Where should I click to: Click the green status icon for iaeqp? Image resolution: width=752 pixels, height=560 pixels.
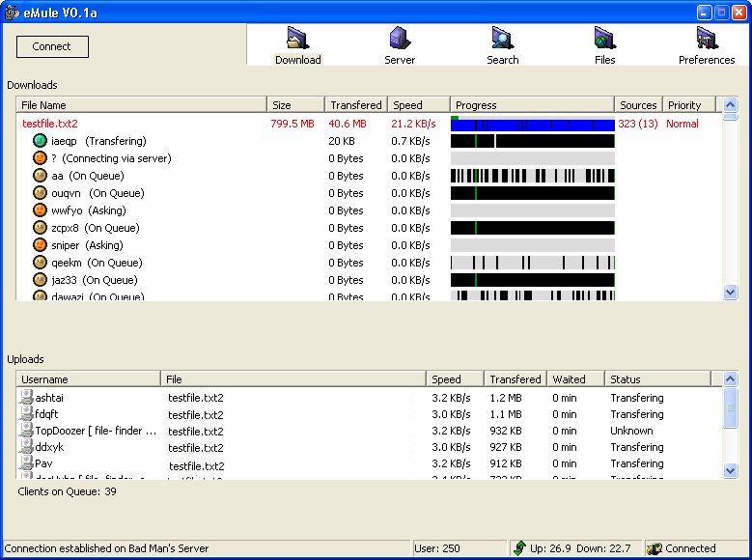tap(40, 141)
